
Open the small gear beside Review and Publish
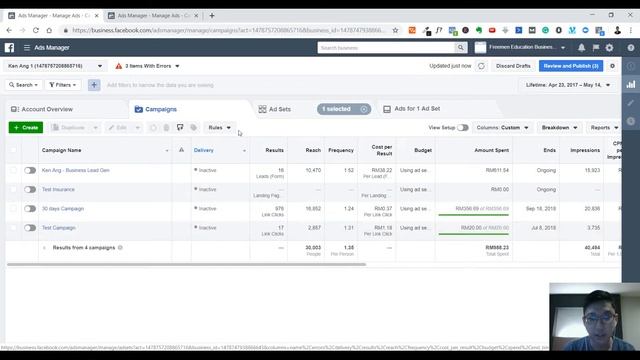[612, 66]
